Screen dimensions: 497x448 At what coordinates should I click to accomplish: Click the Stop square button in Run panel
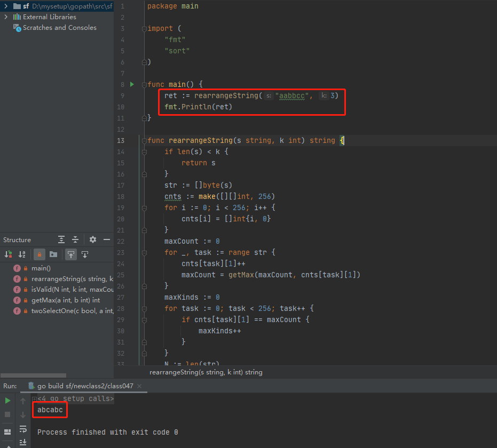coord(7,414)
